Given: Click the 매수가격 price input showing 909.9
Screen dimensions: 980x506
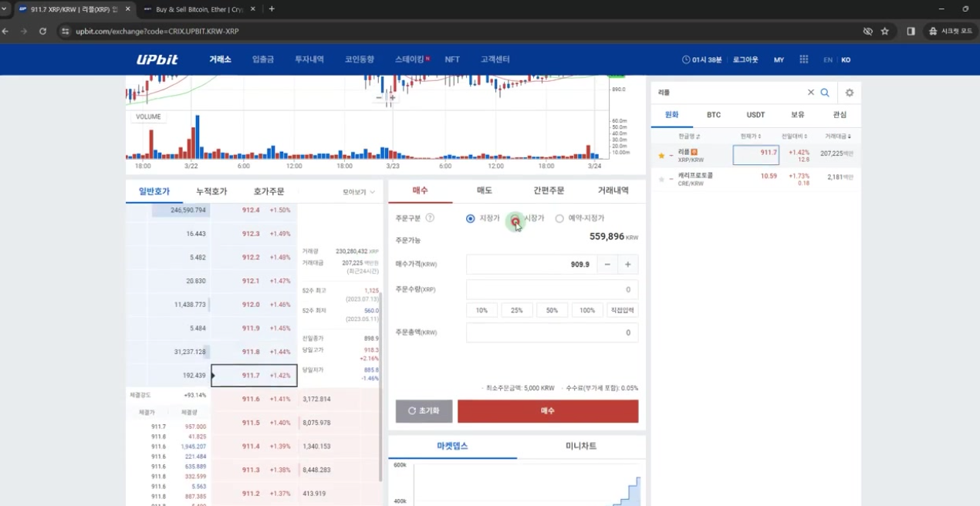Looking at the screenshot, I should (x=532, y=265).
